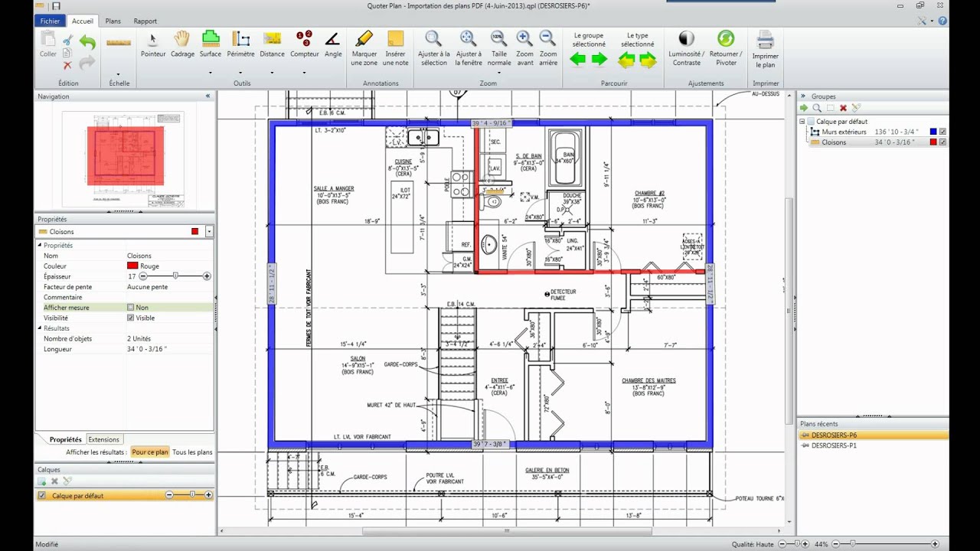The height and width of the screenshot is (551, 980).
Task: Click Marquer une zone highlighter
Action: click(x=364, y=48)
